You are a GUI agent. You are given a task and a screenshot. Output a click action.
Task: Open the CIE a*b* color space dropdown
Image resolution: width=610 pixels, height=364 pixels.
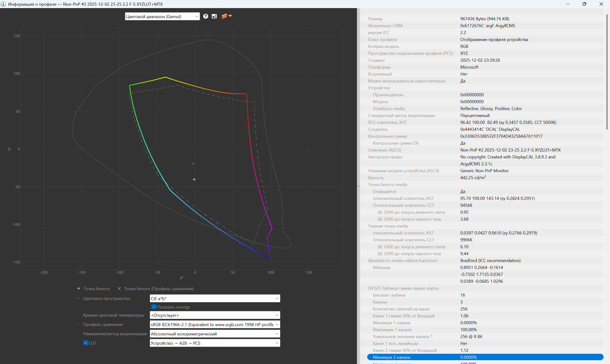(215, 298)
